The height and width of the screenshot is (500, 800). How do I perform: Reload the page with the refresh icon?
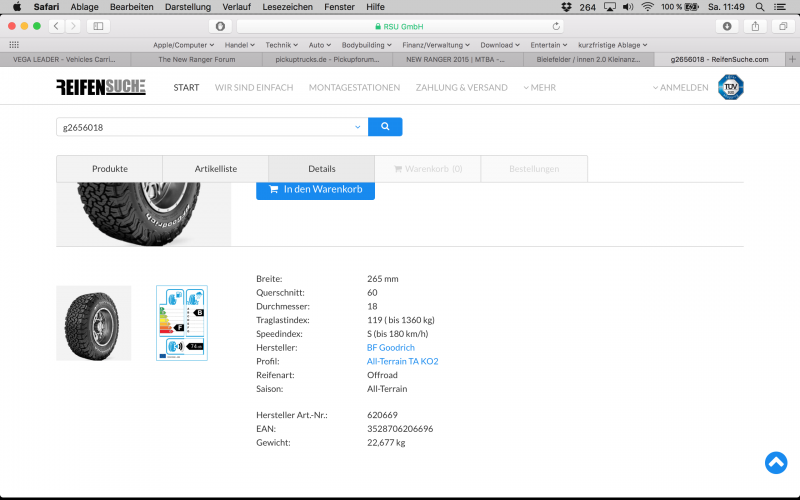556,26
